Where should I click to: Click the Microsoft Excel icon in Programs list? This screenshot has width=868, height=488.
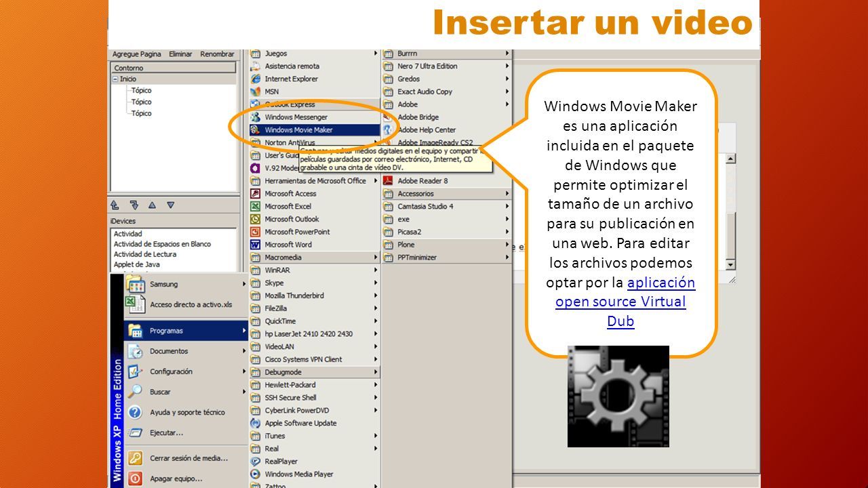pyautogui.click(x=256, y=207)
